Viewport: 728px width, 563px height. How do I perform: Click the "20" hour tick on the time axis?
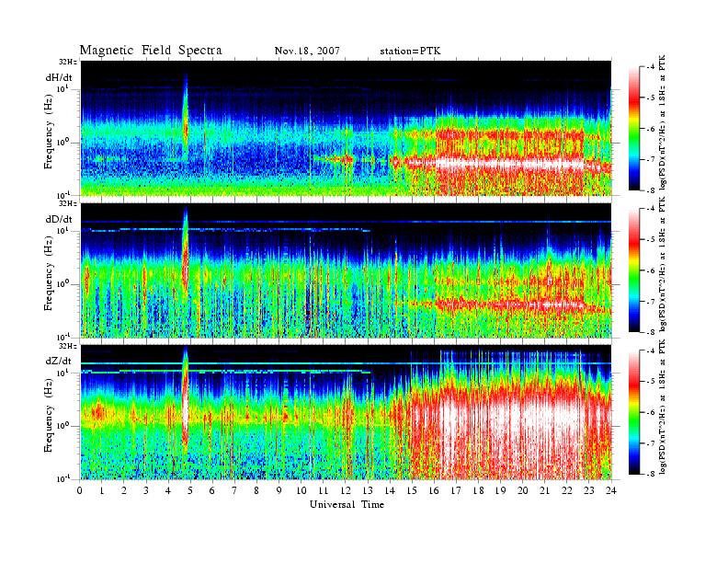(x=523, y=490)
